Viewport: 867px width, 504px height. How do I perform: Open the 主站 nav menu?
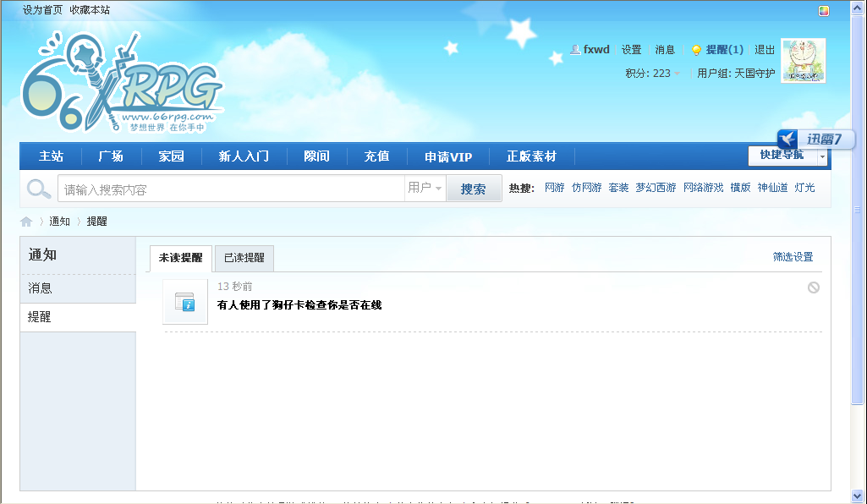point(51,156)
